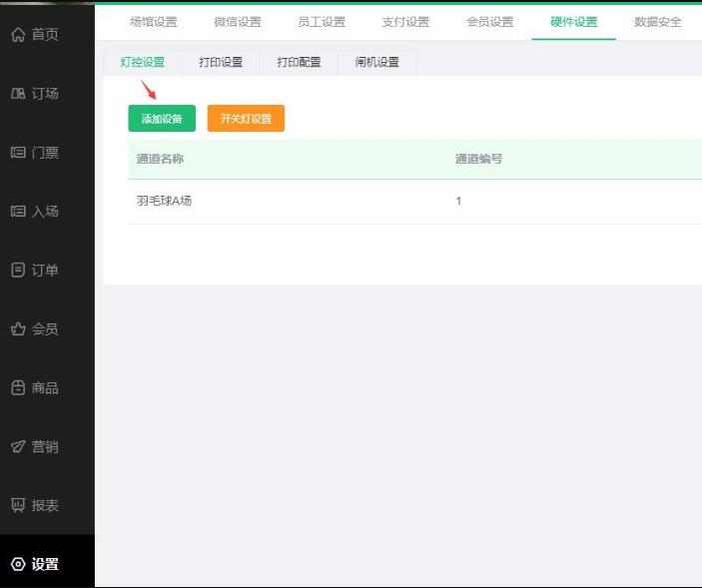This screenshot has width=702, height=588.
Task: Go to the 员工设置 tab
Action: (x=321, y=22)
